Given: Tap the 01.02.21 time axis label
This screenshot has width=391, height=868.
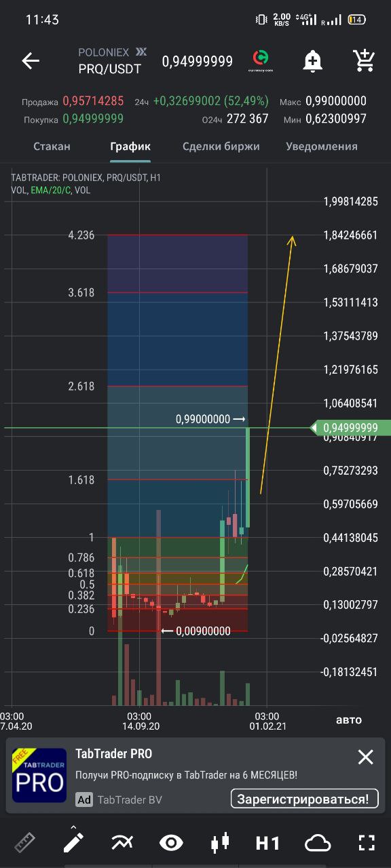Looking at the screenshot, I should pos(268,726).
